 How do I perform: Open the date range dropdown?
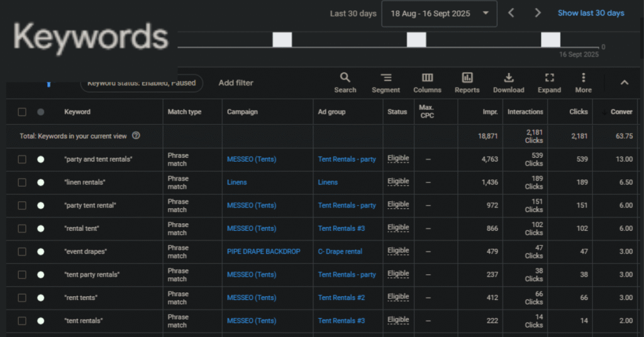pos(439,14)
